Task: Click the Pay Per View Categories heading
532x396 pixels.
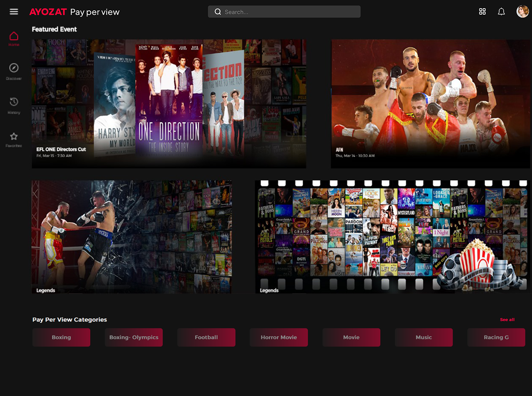Action: pos(70,319)
